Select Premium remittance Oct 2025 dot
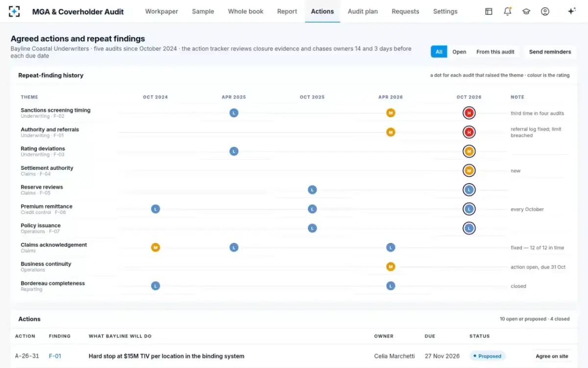 (312, 209)
